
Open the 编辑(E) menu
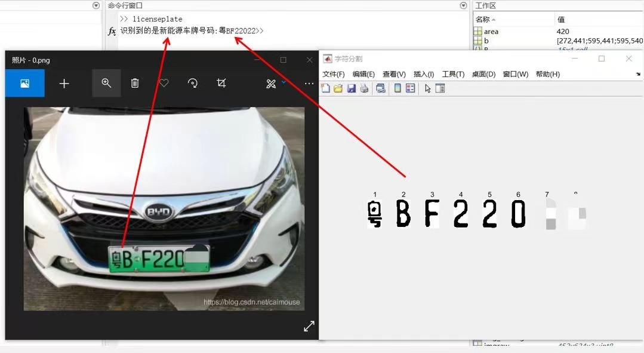[363, 74]
